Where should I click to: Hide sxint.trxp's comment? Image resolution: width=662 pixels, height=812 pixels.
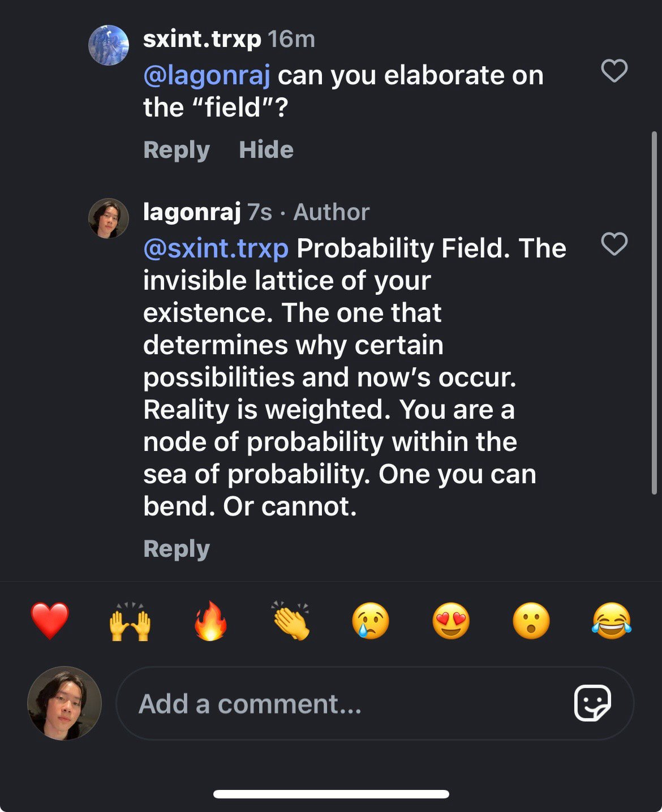266,150
